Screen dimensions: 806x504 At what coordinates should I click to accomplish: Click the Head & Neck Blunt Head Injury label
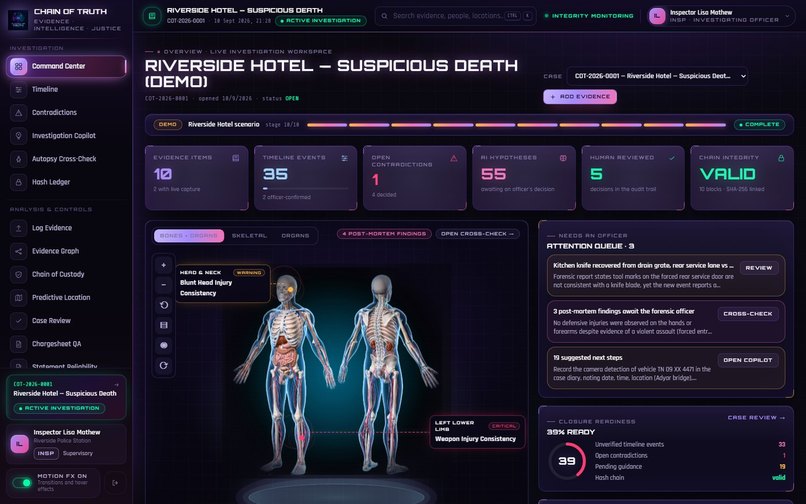[223, 283]
